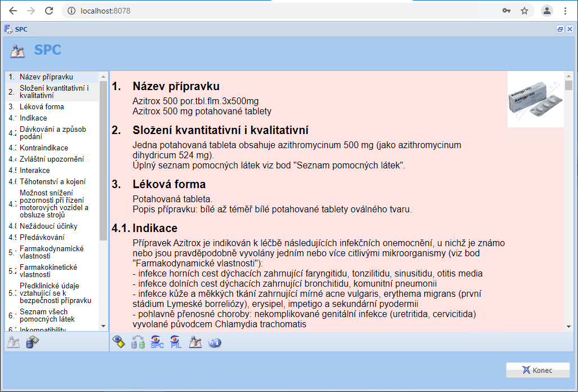Select 'Nežádoucí účinky' in the section list

(x=52, y=226)
